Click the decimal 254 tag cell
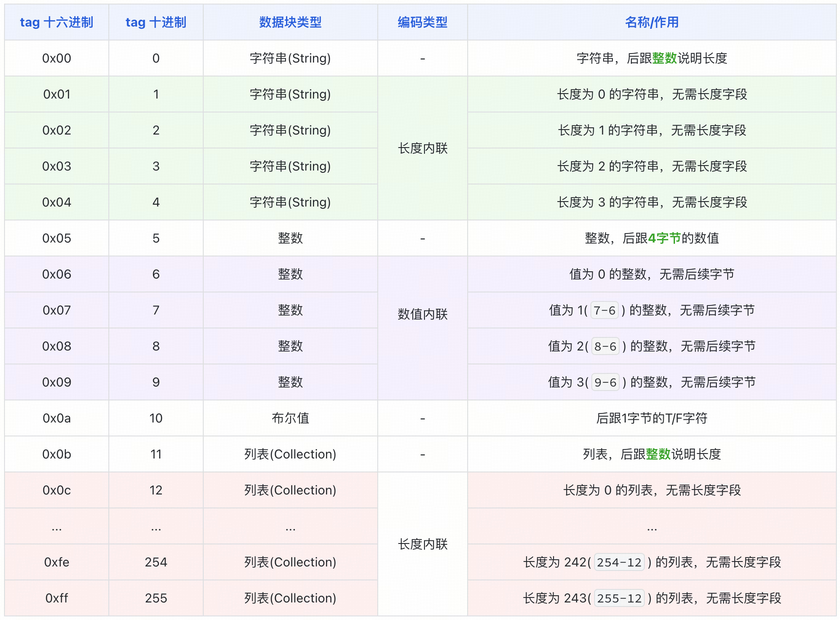Image resolution: width=840 pixels, height=620 pixels. (156, 562)
